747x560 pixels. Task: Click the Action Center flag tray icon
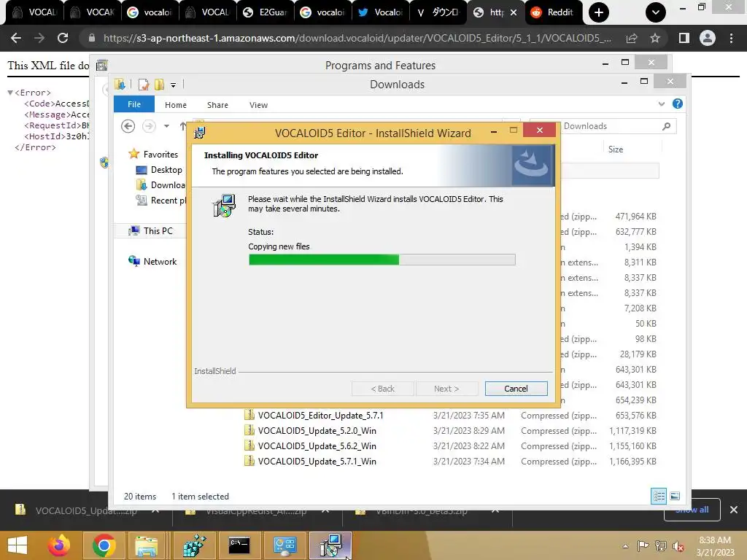tap(643, 546)
